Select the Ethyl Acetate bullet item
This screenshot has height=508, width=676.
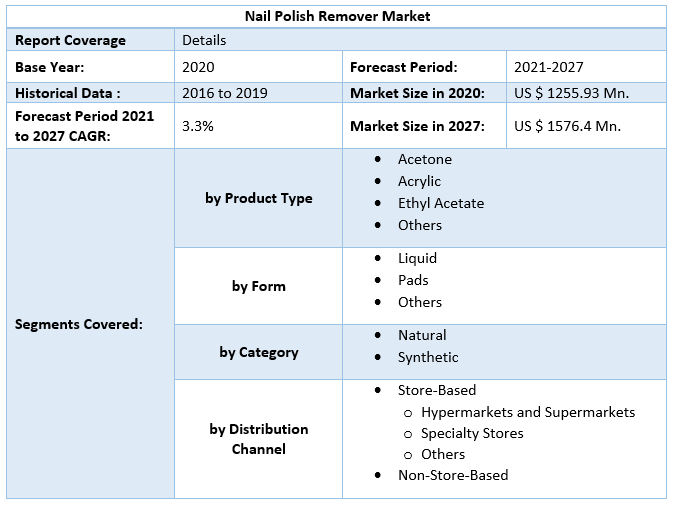pyautogui.click(x=440, y=203)
